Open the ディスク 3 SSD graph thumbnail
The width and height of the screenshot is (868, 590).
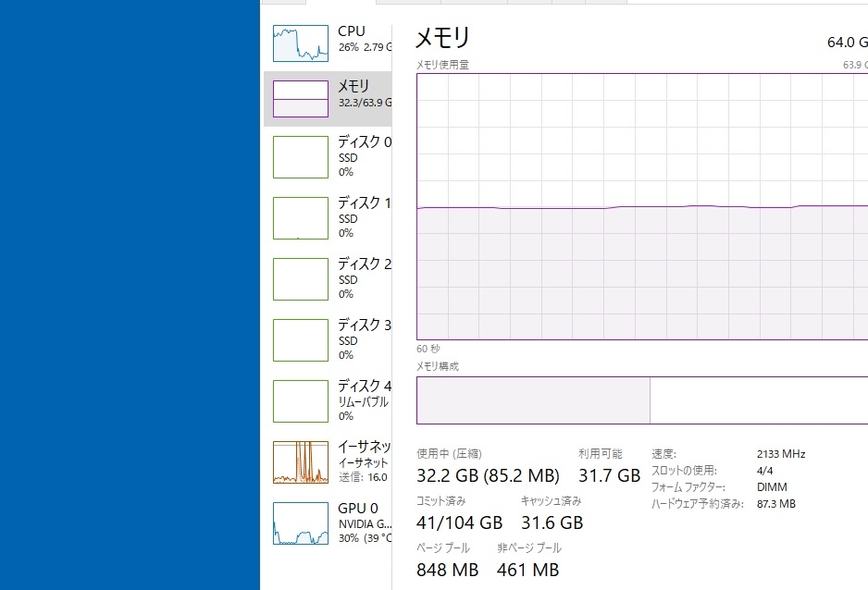[301, 340]
